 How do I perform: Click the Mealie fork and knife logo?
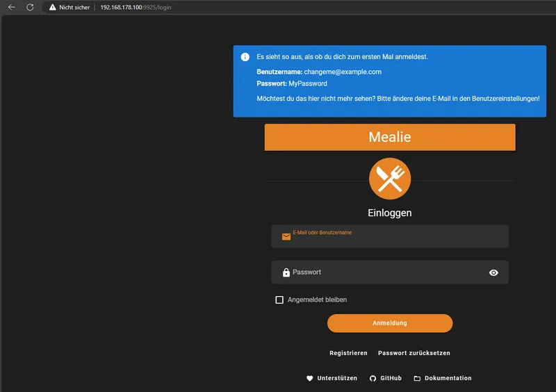click(389, 179)
